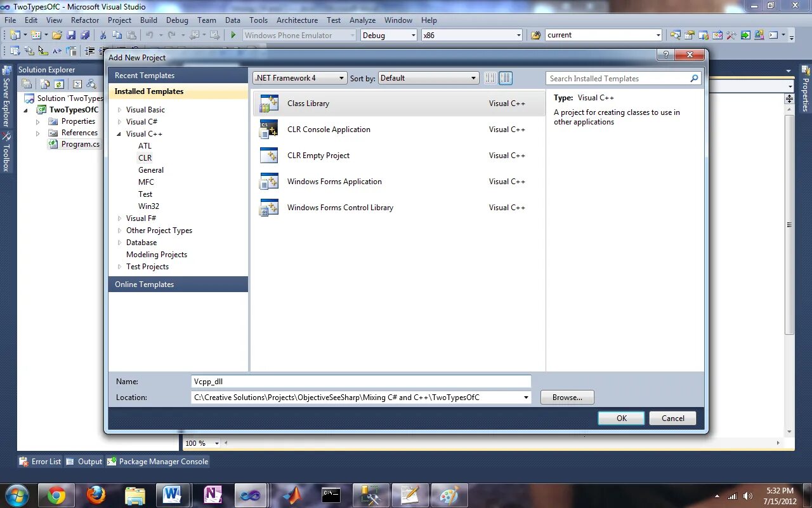Click the green Start Debugging arrow
Viewport: 812px width, 508px height.
point(233,35)
